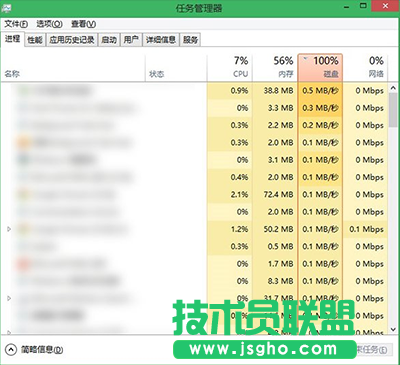400x365 pixels.
Task: Select the 72.4 MB memory cell
Action: pos(275,194)
